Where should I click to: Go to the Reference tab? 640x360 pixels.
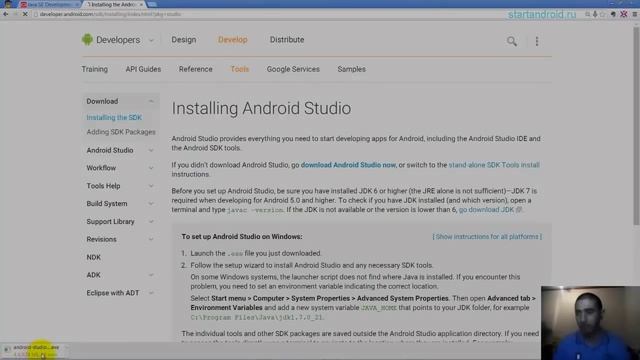click(x=196, y=69)
